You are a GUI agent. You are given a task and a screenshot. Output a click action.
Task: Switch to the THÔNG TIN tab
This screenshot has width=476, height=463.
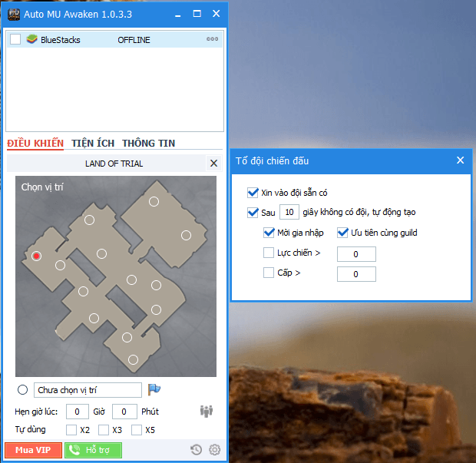click(x=149, y=143)
